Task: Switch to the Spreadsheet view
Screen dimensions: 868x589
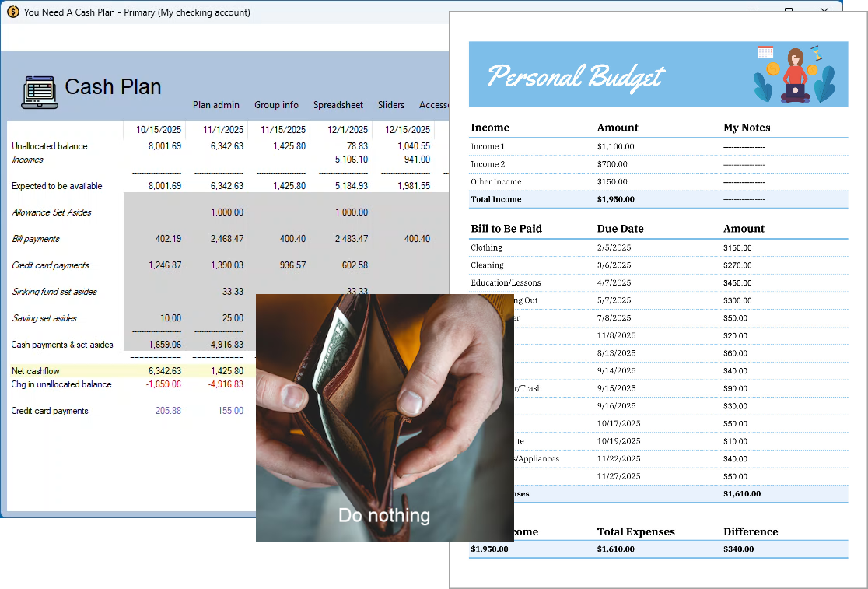Action: tap(338, 105)
